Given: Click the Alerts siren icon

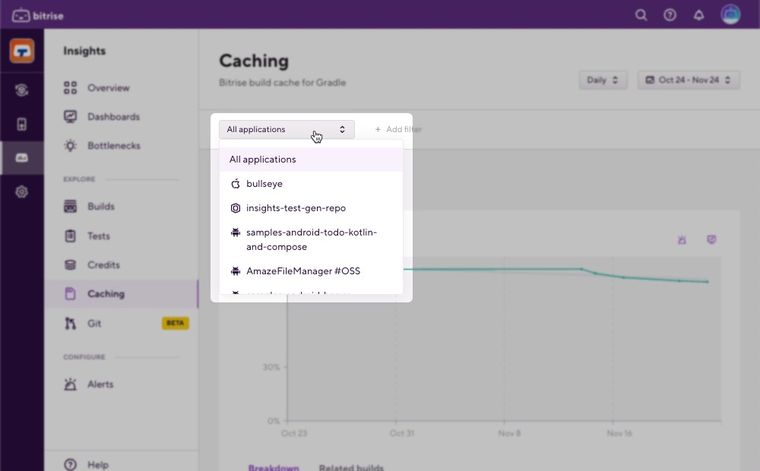Looking at the screenshot, I should tap(70, 384).
